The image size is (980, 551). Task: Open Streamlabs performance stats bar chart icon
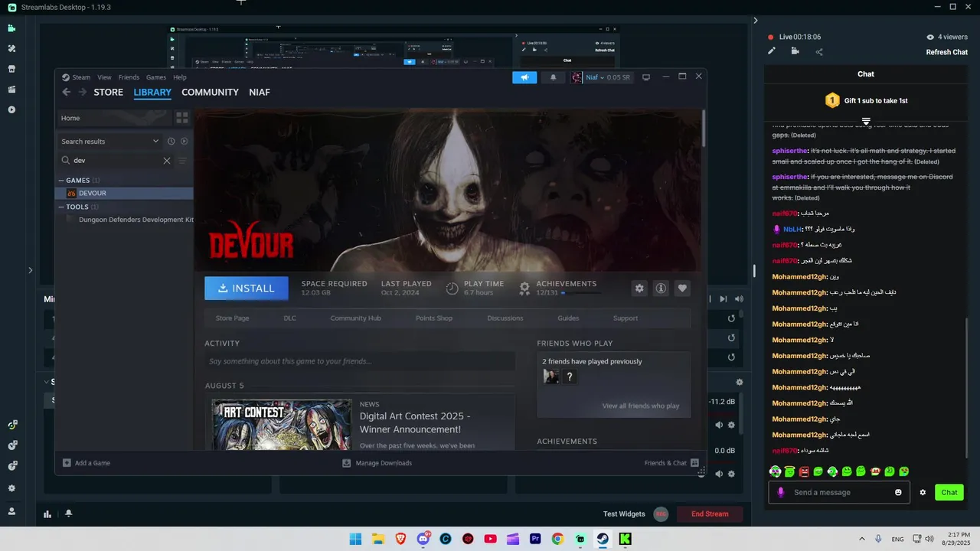point(47,514)
